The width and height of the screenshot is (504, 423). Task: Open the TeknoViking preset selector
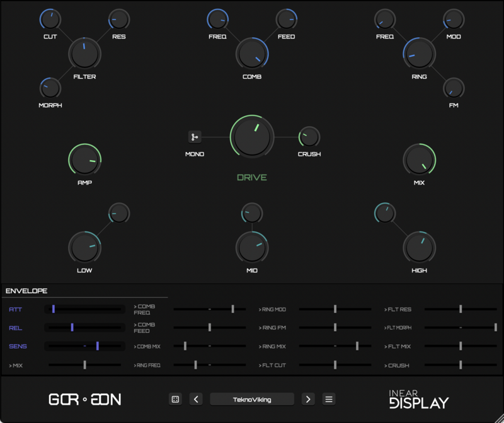tap(252, 399)
